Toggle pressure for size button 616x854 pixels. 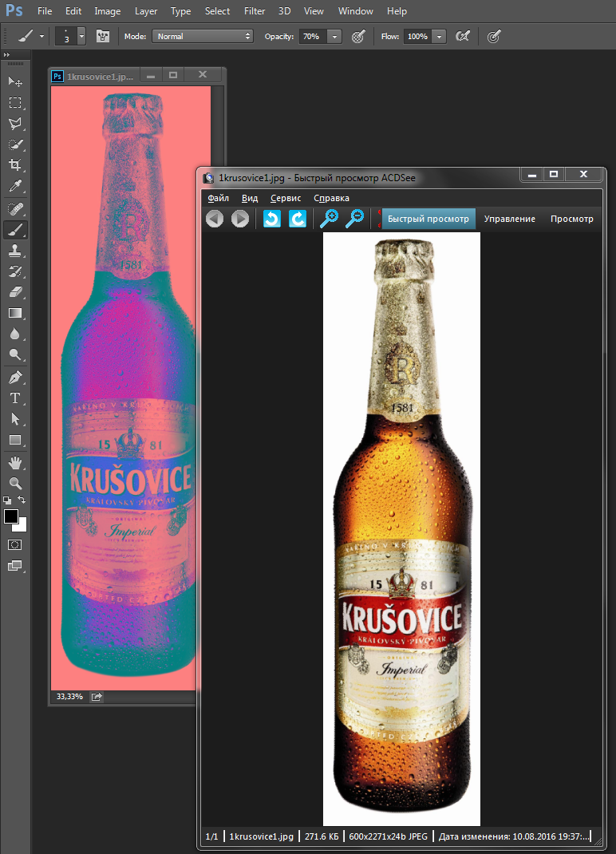pos(493,37)
